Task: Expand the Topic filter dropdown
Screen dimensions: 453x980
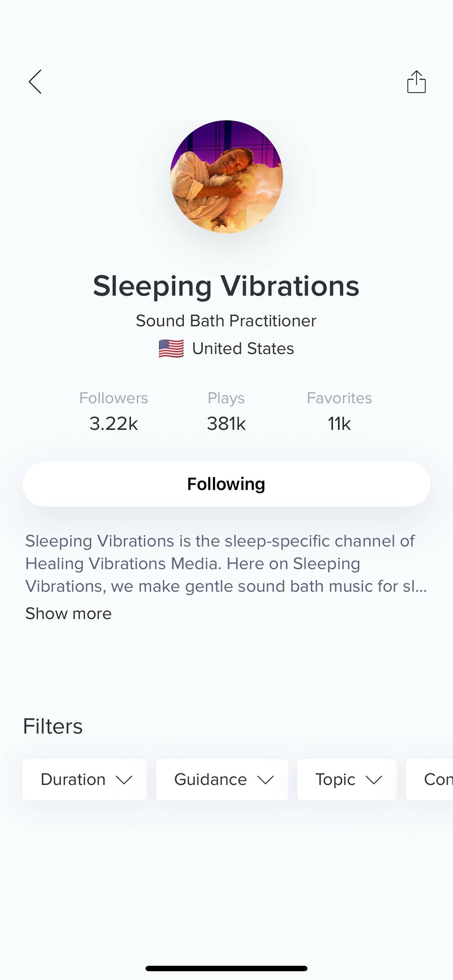Action: (x=347, y=780)
